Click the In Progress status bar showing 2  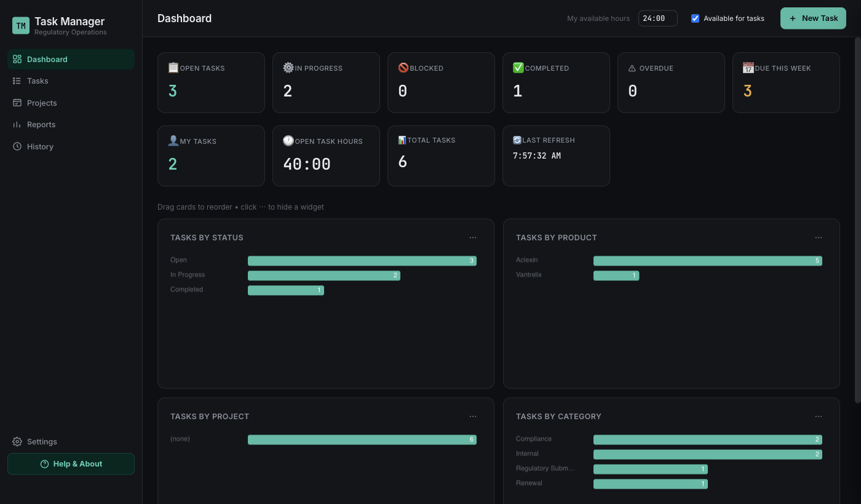point(324,275)
